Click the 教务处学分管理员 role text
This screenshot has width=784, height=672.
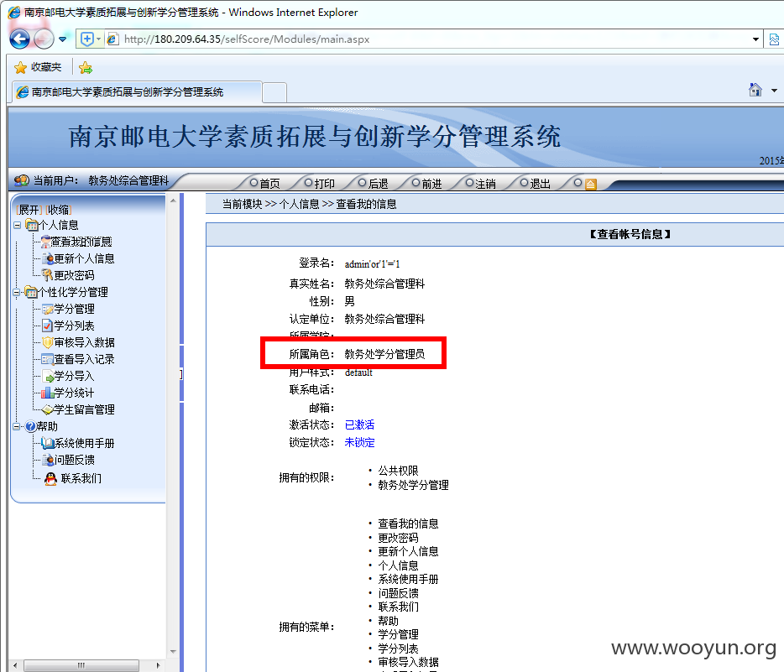tap(384, 354)
